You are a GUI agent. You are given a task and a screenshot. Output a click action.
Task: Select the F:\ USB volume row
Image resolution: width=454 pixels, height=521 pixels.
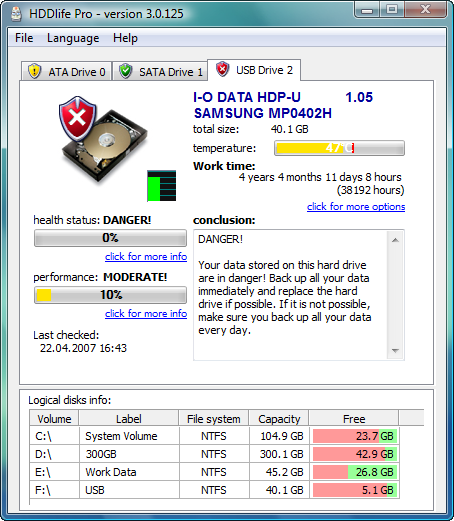pyautogui.click(x=214, y=490)
